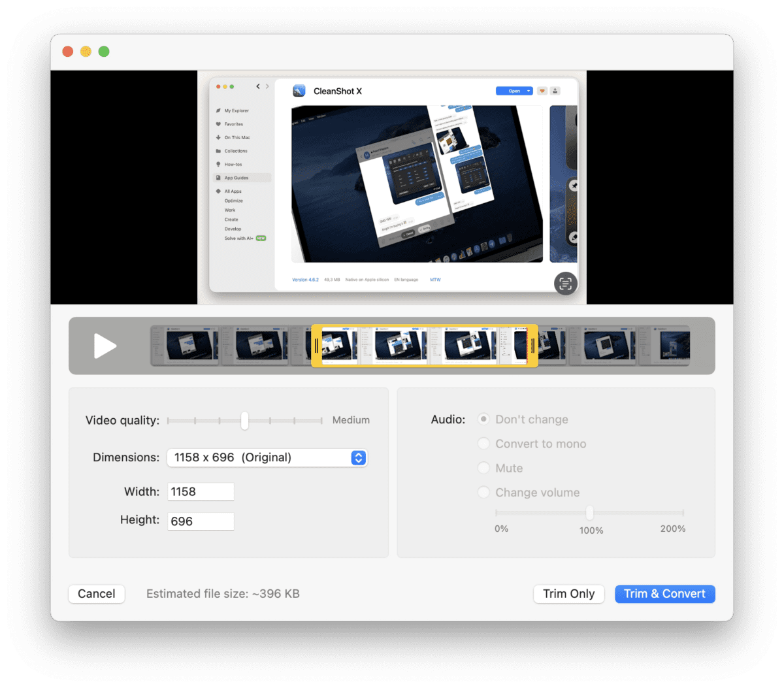Click Solve with AI+ in preview sidebar

pos(245,238)
